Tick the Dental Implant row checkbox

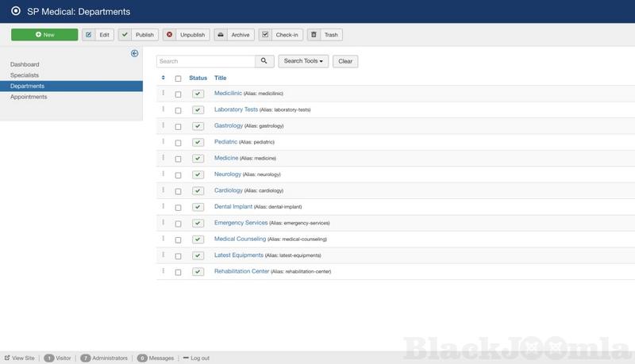[x=178, y=207]
